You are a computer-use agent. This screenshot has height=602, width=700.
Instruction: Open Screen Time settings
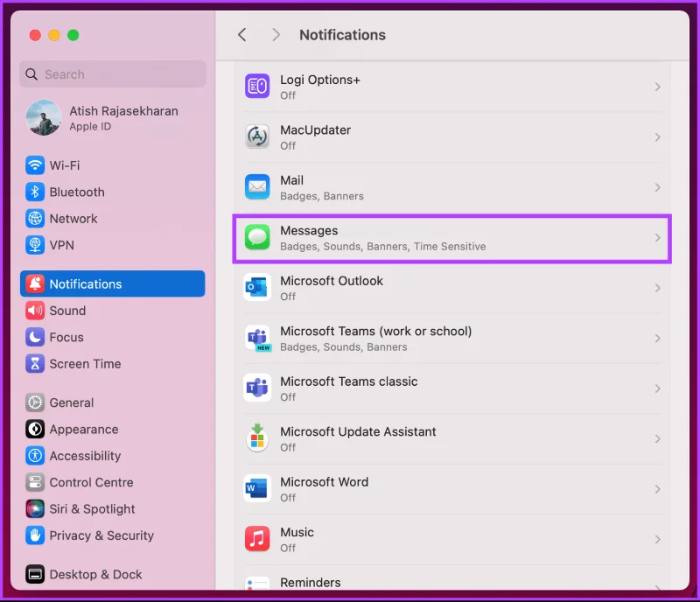click(x=113, y=364)
